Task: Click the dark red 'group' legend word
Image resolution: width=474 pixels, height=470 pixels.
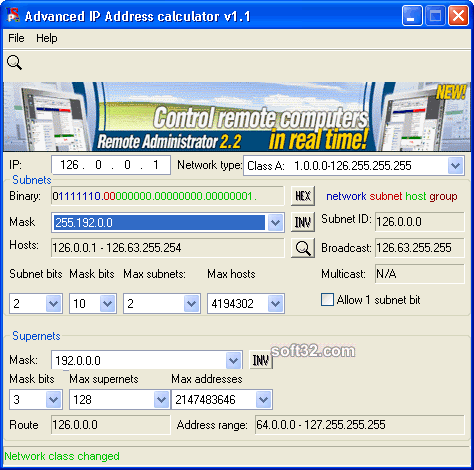Action: (x=443, y=197)
